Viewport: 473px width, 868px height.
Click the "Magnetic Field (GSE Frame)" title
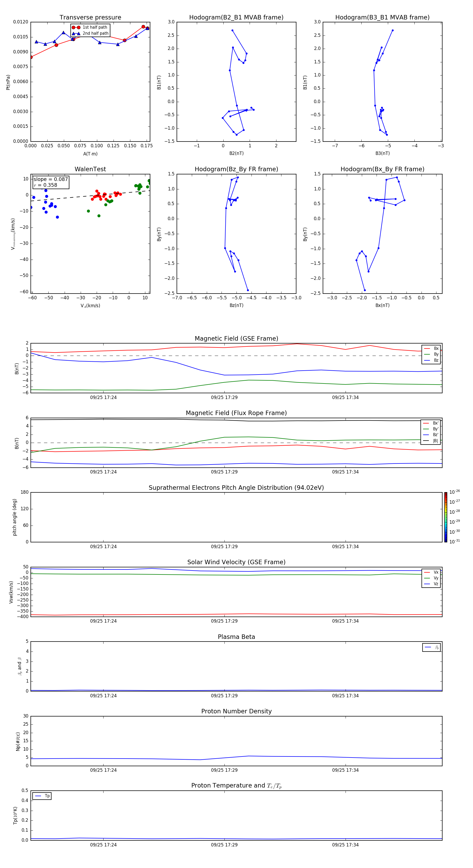236,339
